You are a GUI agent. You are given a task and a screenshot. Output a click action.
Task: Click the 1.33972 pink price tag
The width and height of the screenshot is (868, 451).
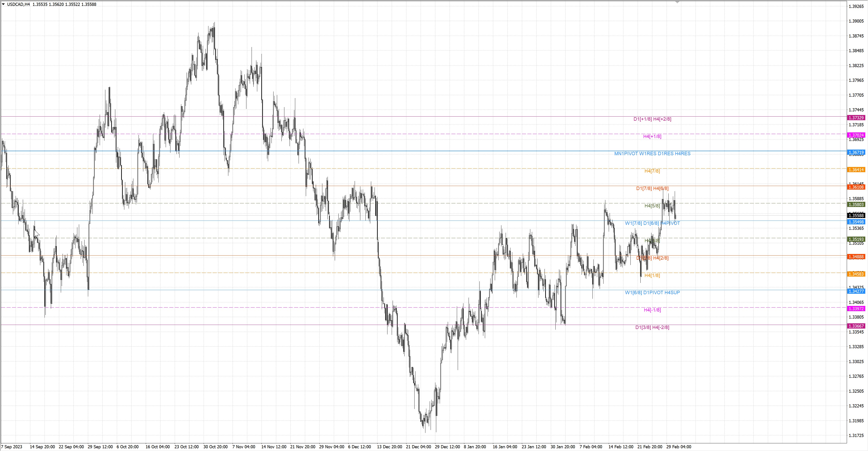pos(856,308)
